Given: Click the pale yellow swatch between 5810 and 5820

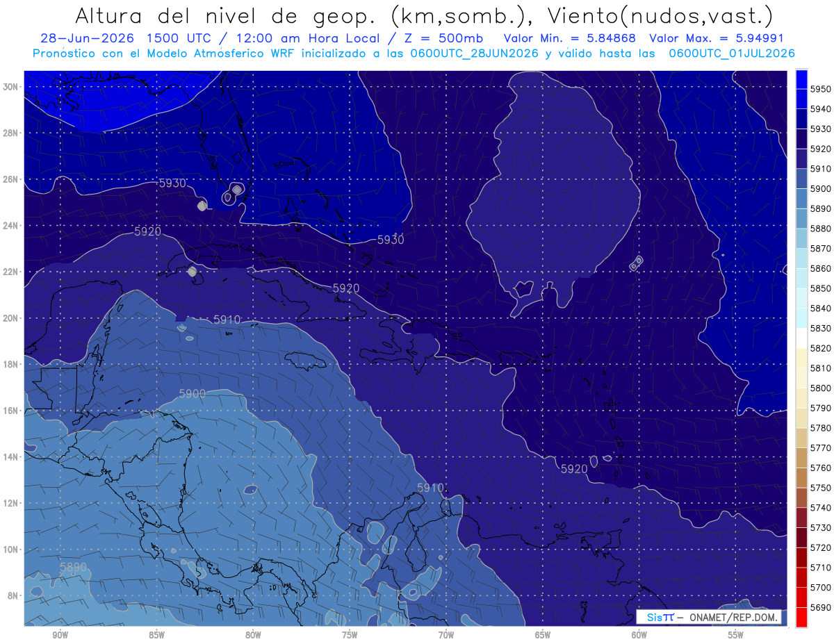Looking at the screenshot, I should [x=801, y=358].
